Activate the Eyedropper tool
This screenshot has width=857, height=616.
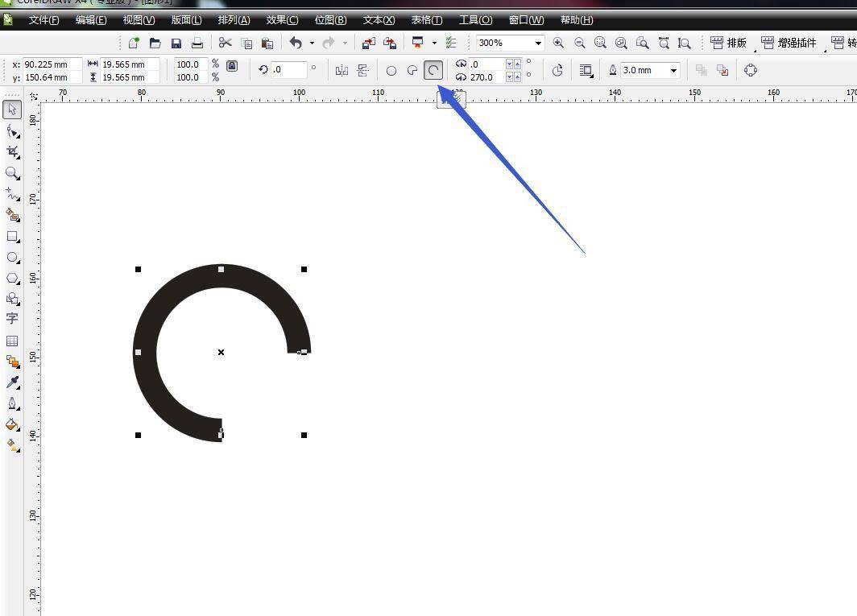(x=12, y=382)
